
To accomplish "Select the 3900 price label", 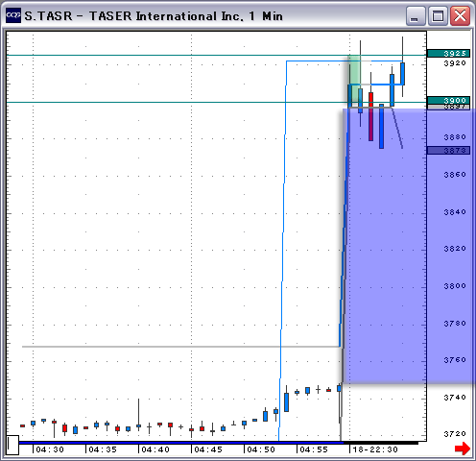I will (448, 100).
